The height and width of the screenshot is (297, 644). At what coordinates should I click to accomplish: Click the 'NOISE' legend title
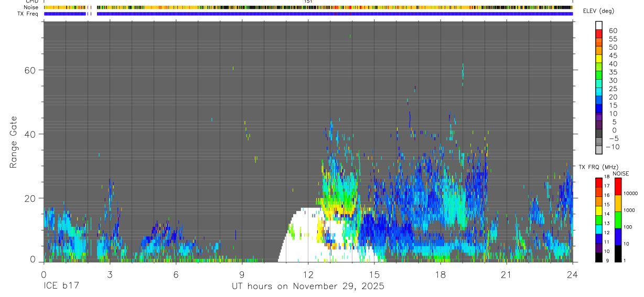620,173
